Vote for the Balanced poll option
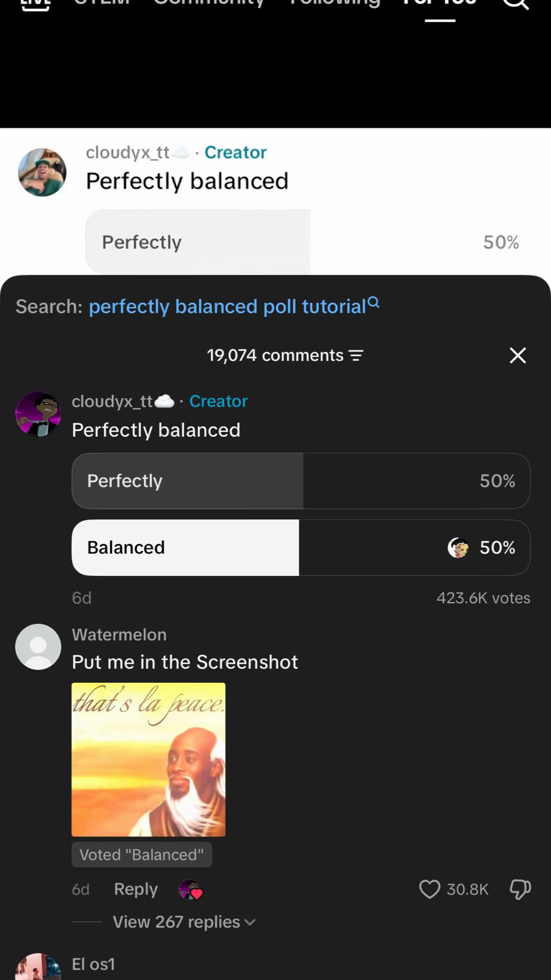The width and height of the screenshot is (551, 980). pyautogui.click(x=301, y=547)
